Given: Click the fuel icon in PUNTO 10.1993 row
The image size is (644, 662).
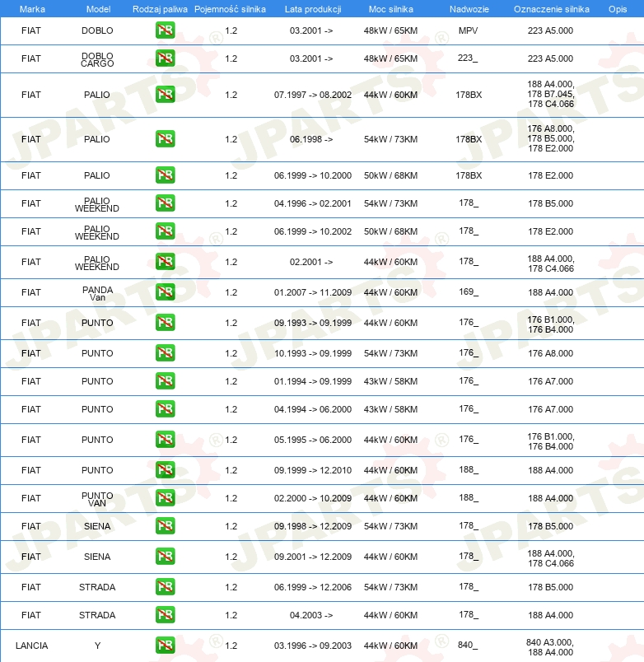Looking at the screenshot, I should coord(165,353).
